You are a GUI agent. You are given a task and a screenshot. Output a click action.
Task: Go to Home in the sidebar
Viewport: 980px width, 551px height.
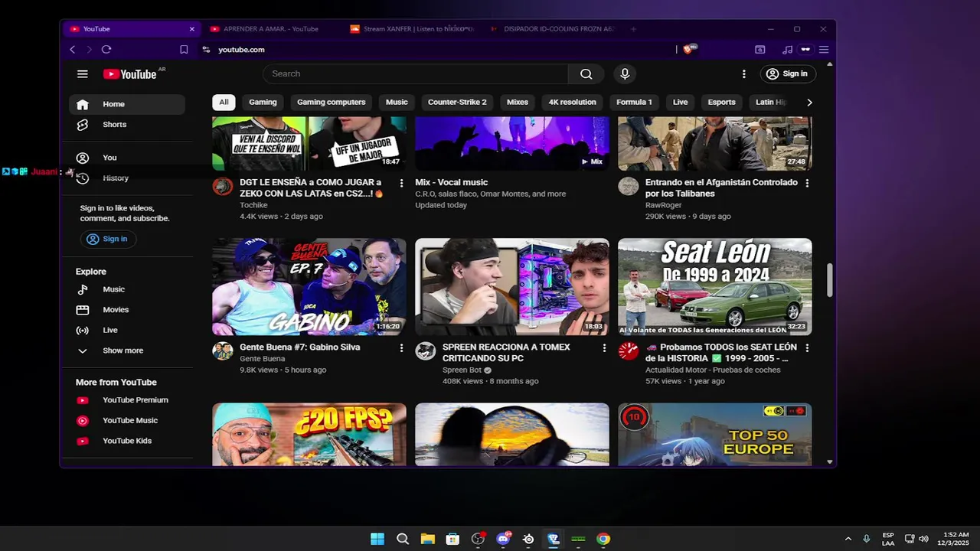click(127, 105)
